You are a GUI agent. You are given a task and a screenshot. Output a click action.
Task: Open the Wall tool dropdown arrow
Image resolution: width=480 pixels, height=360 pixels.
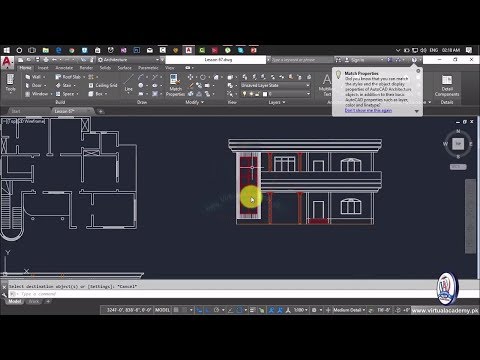click(44, 77)
